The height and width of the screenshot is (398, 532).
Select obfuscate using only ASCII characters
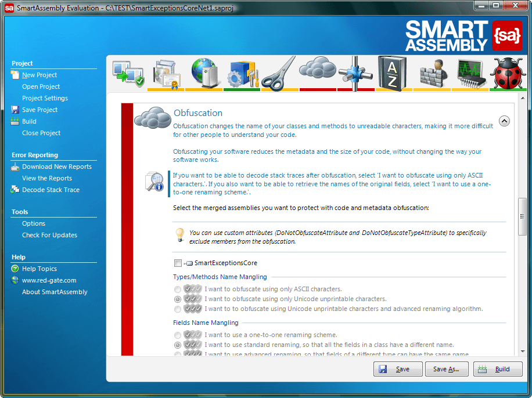tap(178, 290)
